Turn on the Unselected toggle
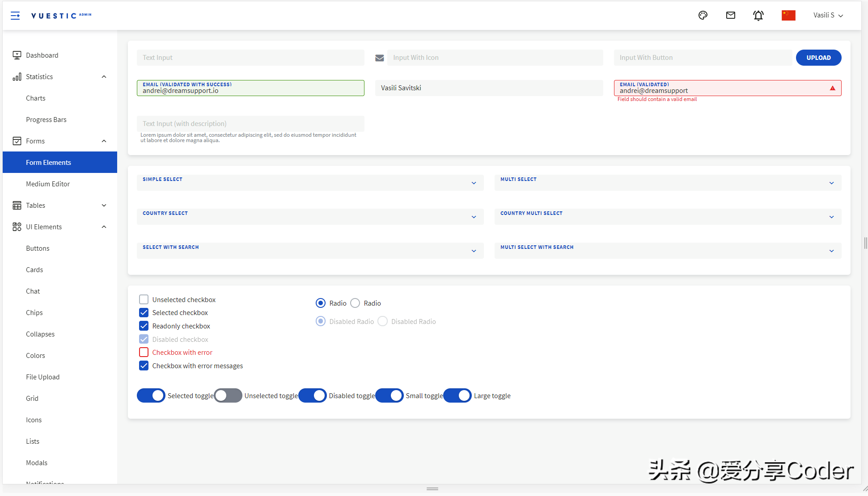Viewport: 868px width, 496px height. pos(228,396)
